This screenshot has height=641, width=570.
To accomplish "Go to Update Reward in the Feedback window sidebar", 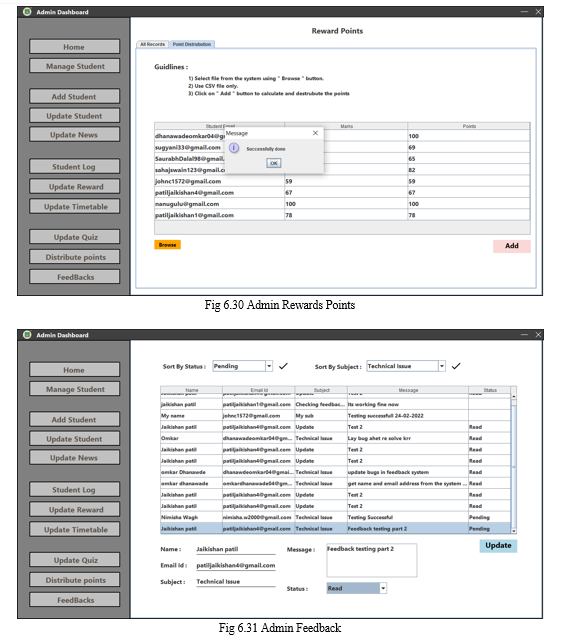I will pyautogui.click(x=74, y=509).
